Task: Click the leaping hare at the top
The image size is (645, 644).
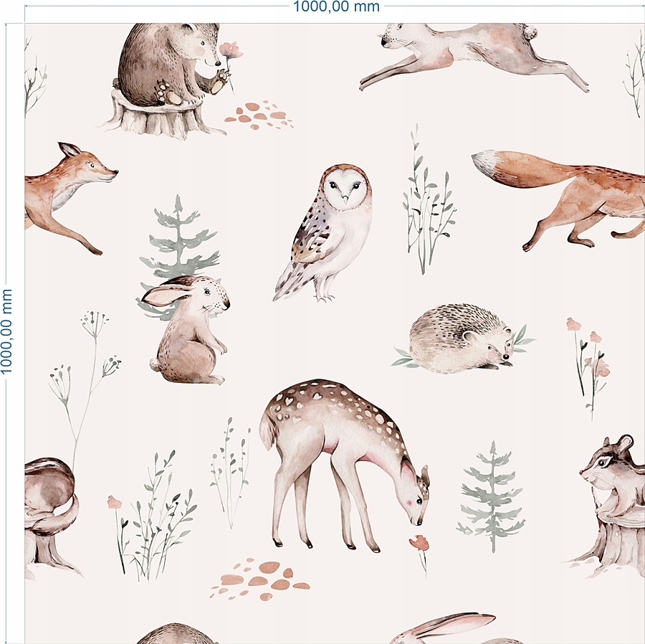Action: 473,56
